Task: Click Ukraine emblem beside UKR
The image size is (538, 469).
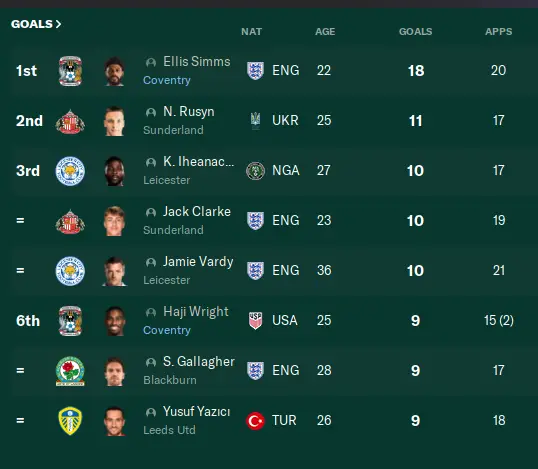Action: point(255,120)
